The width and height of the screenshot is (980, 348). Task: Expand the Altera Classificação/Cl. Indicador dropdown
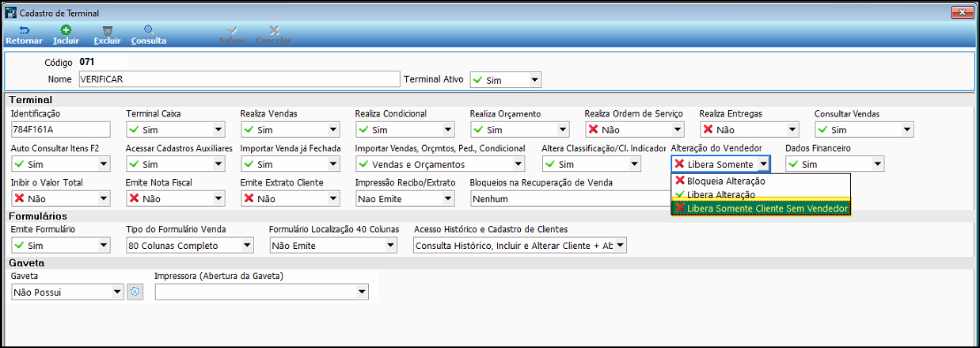click(633, 164)
